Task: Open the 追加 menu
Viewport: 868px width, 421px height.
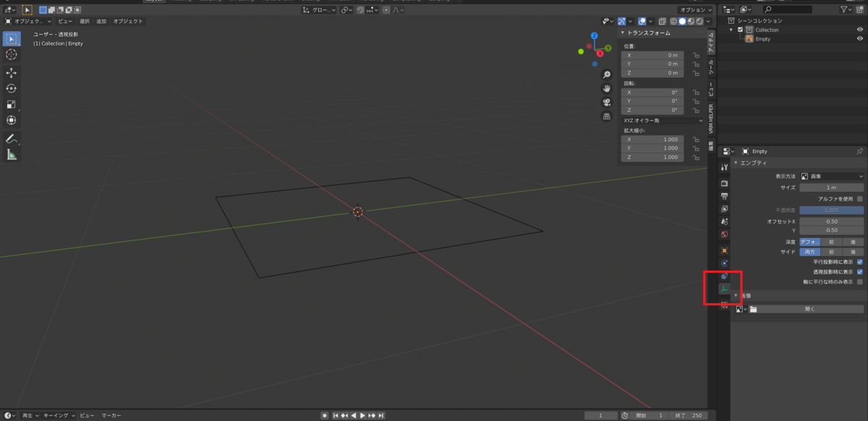Action: point(101,22)
